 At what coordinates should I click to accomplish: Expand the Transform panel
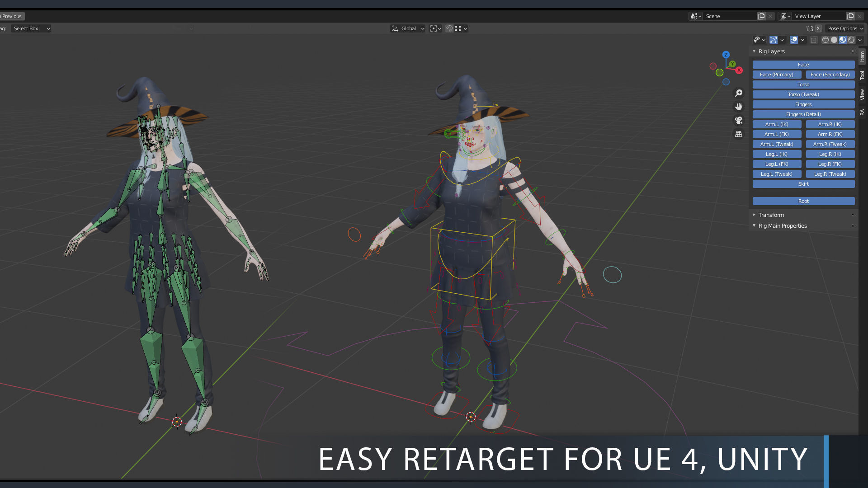771,215
